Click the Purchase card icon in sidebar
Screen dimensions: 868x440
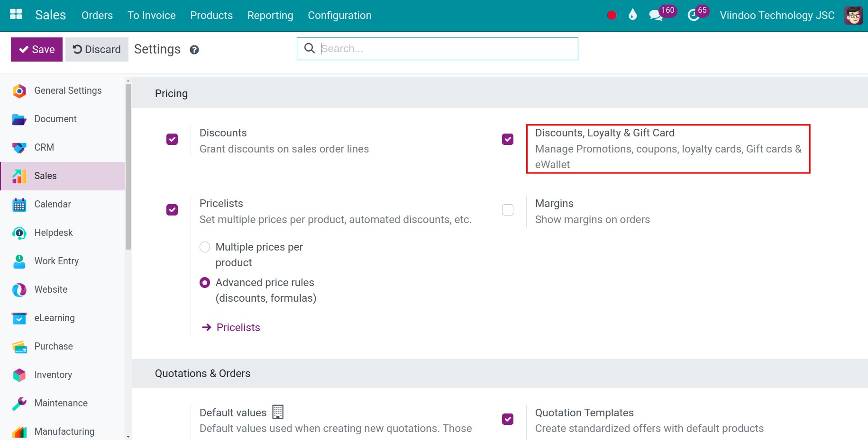coord(19,347)
